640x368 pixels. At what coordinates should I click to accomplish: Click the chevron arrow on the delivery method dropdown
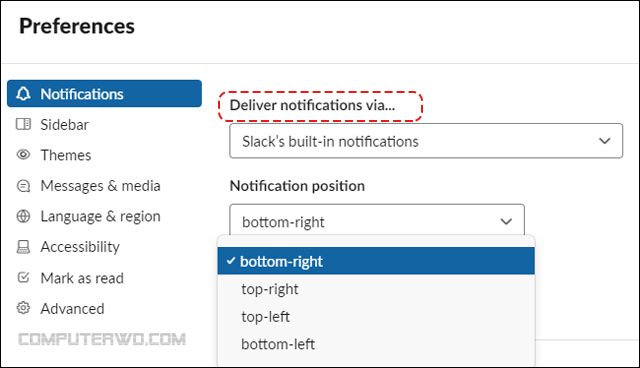pos(604,141)
